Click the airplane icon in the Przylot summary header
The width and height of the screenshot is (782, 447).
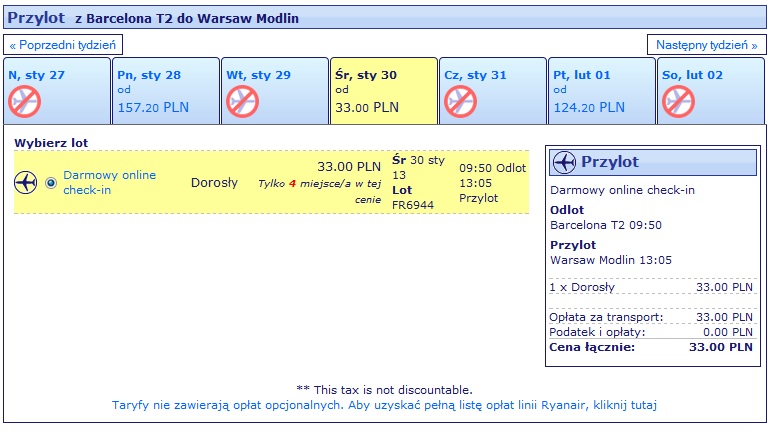565,162
